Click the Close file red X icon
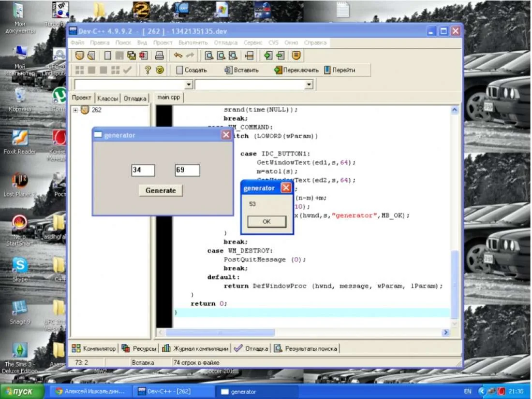 142,56
